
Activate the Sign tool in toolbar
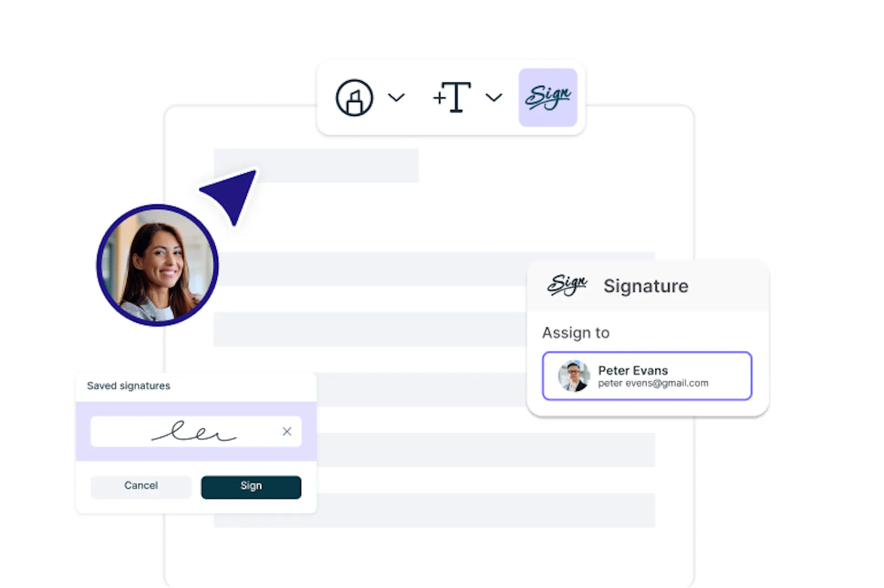click(x=548, y=98)
